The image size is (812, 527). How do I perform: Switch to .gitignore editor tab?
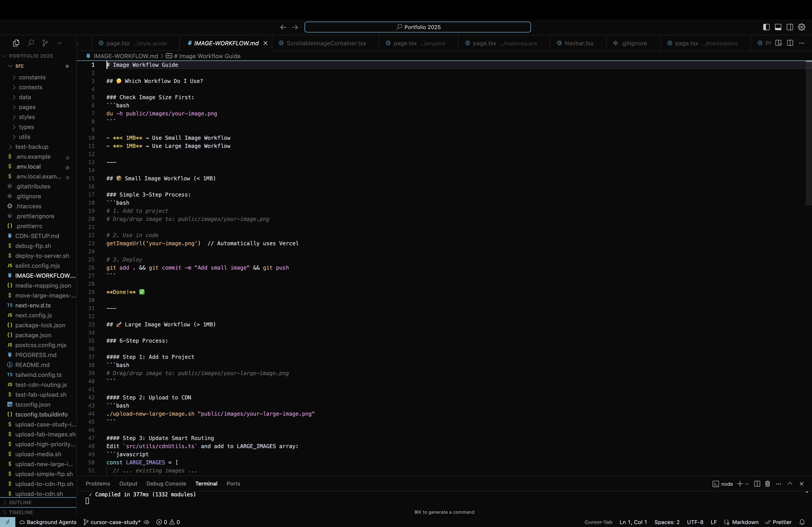[x=634, y=43]
